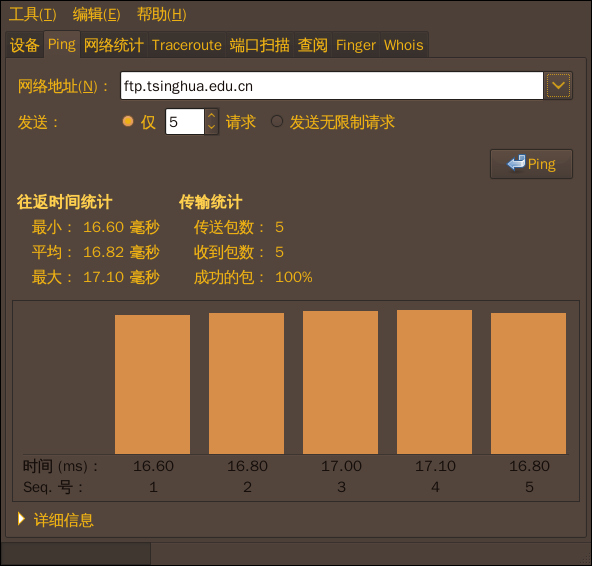Click the graph bar for Seq. 3
The image size is (592, 566).
click(x=341, y=382)
